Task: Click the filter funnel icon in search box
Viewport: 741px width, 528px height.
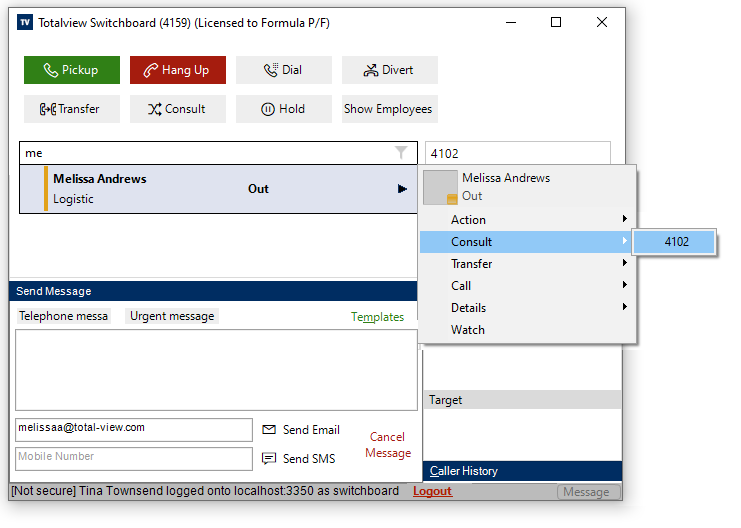Action: (401, 153)
